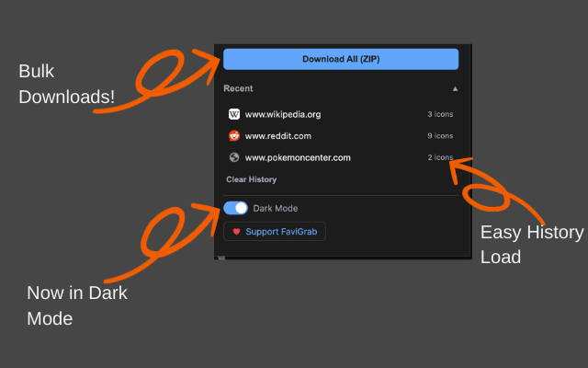
Task: Click the Download All (ZIP) button
Action: pyautogui.click(x=341, y=59)
